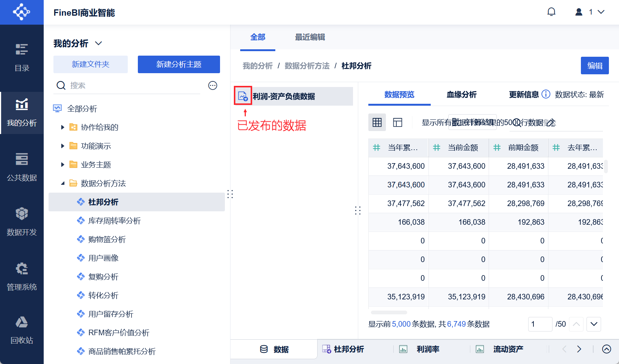Switch to the 最近编辑 tab
Screen dimensions: 619x364
tap(310, 37)
